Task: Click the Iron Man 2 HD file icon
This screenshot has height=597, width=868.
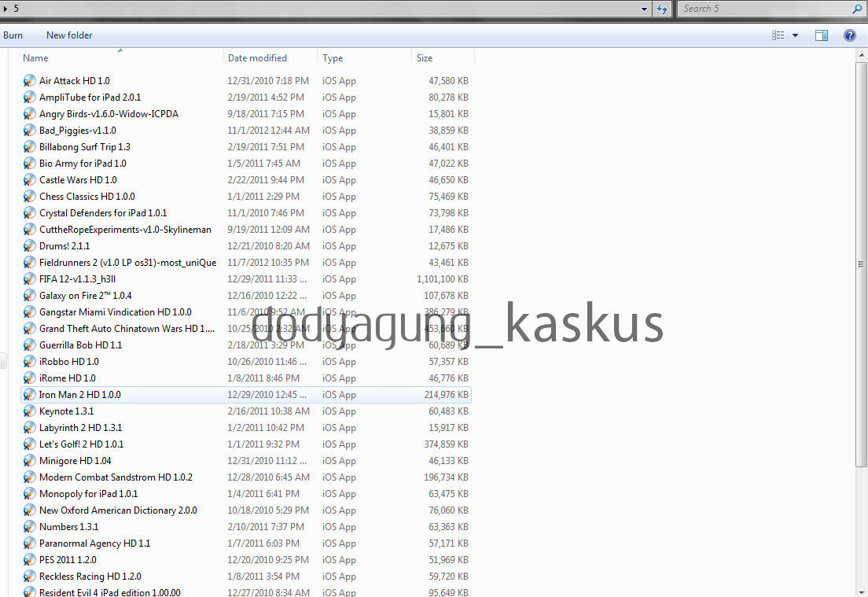Action: coord(29,395)
